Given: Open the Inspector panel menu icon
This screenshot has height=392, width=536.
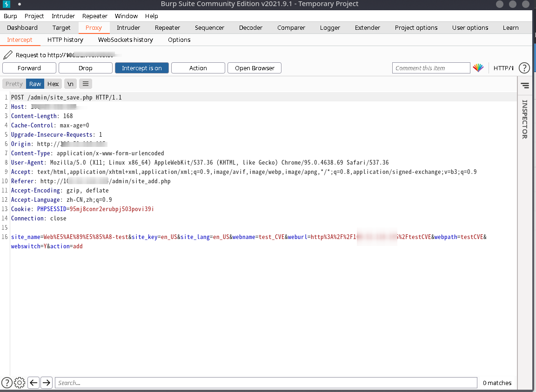Looking at the screenshot, I should pos(525,86).
